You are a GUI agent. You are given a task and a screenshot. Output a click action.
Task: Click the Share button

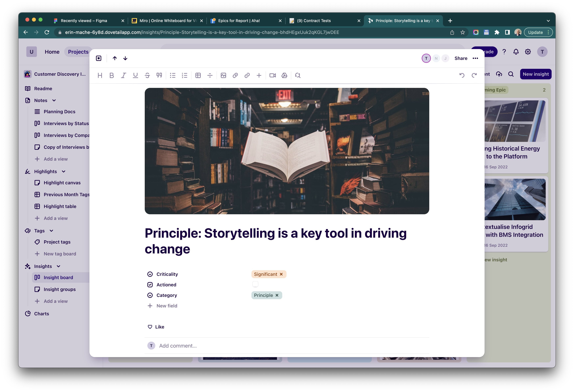coord(461,58)
